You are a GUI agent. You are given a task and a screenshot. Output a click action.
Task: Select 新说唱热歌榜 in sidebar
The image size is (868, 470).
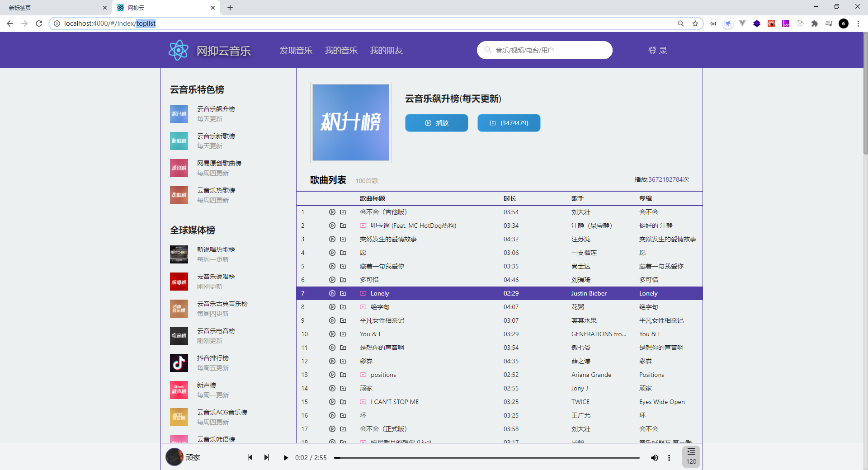pos(216,249)
